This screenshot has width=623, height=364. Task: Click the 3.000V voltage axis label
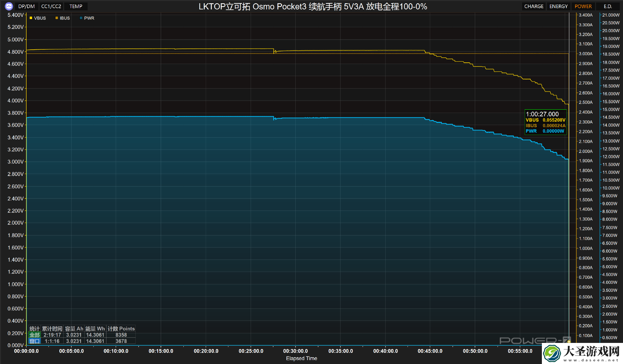16,162
